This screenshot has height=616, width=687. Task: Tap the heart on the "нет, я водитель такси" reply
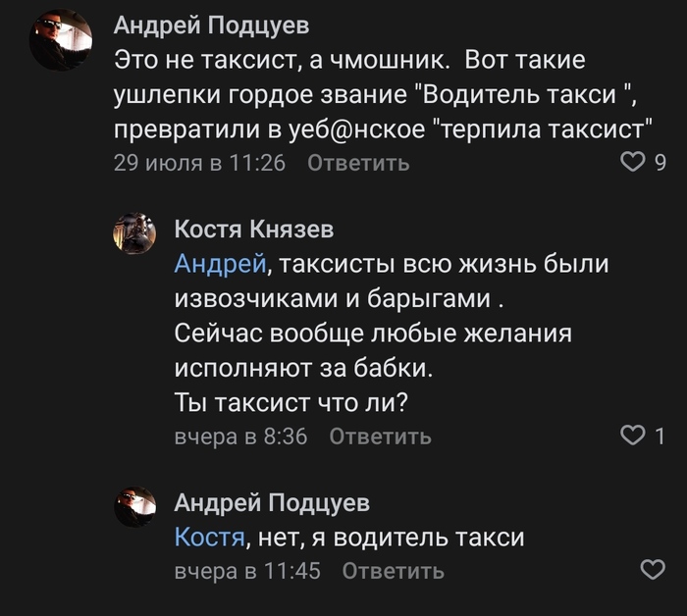click(652, 569)
